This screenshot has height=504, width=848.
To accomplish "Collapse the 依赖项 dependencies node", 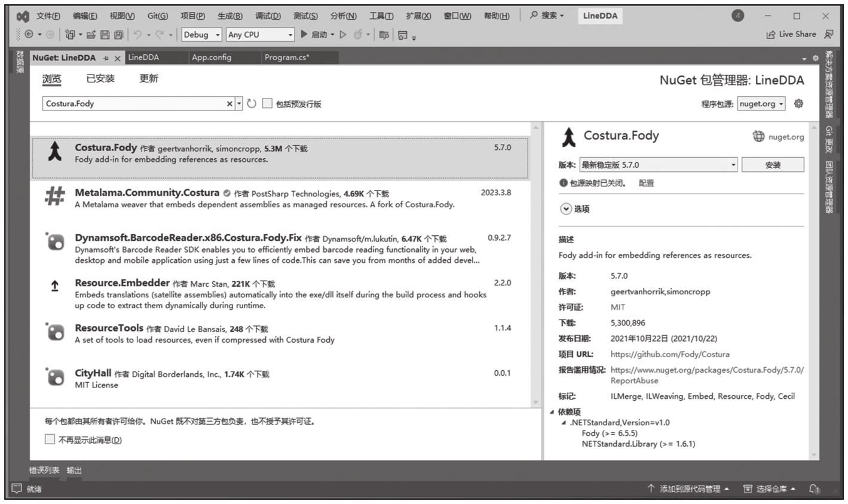I will [x=552, y=411].
